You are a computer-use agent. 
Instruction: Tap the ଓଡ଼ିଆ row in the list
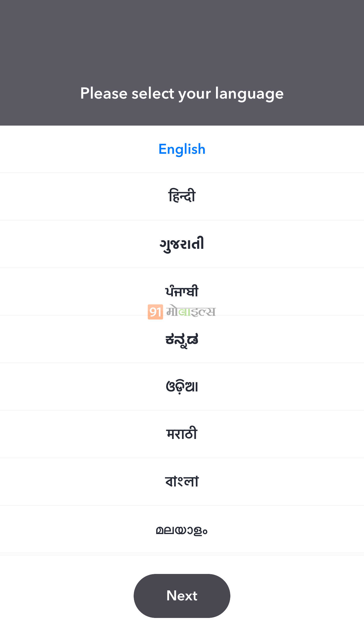click(x=182, y=387)
